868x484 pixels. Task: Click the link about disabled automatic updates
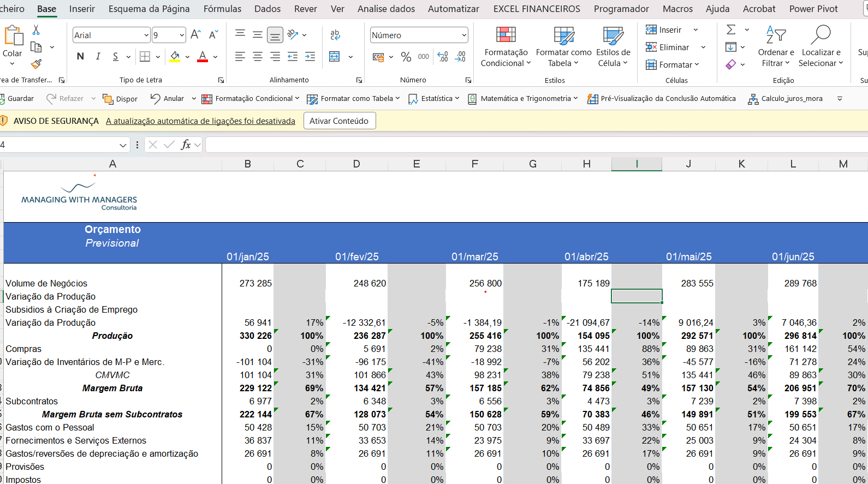coord(200,121)
